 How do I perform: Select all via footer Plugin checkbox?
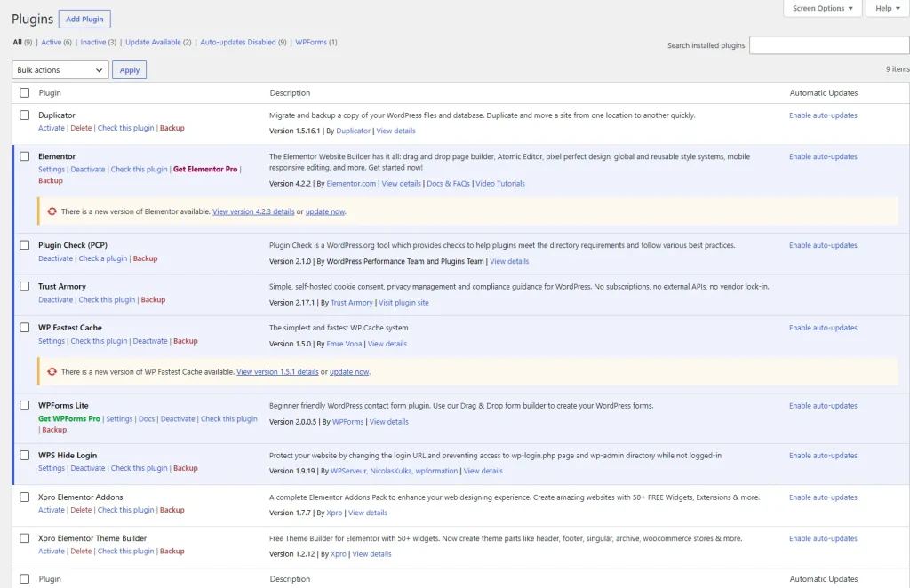pyautogui.click(x=24, y=579)
